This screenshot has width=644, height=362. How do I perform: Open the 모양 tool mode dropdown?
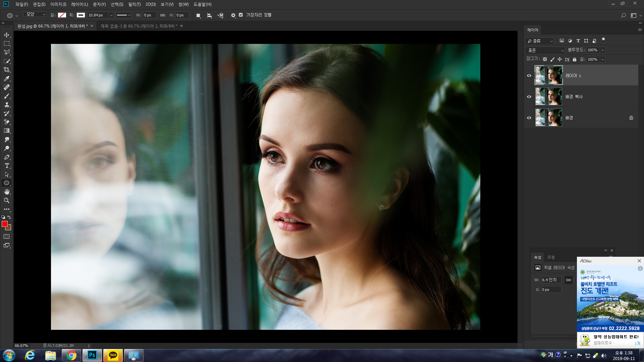pos(36,15)
